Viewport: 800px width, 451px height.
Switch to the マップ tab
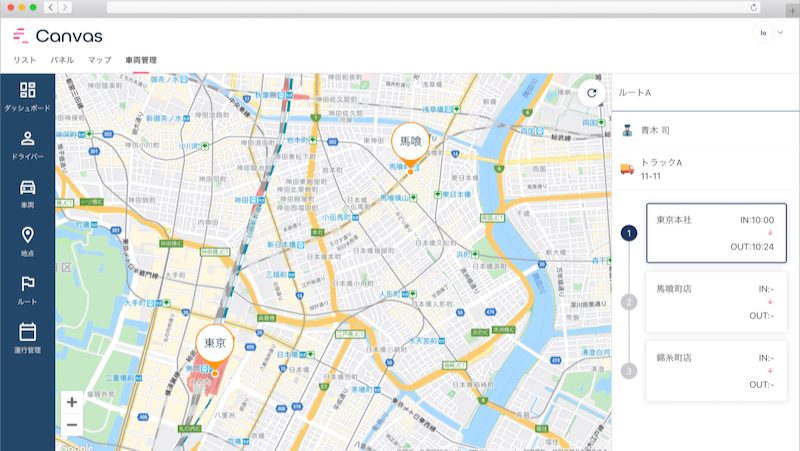pyautogui.click(x=99, y=61)
